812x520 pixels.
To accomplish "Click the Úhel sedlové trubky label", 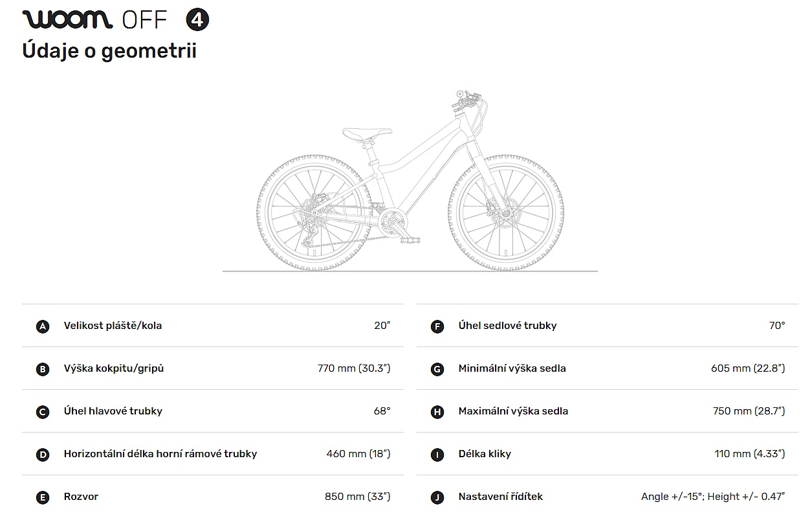I will tap(507, 326).
